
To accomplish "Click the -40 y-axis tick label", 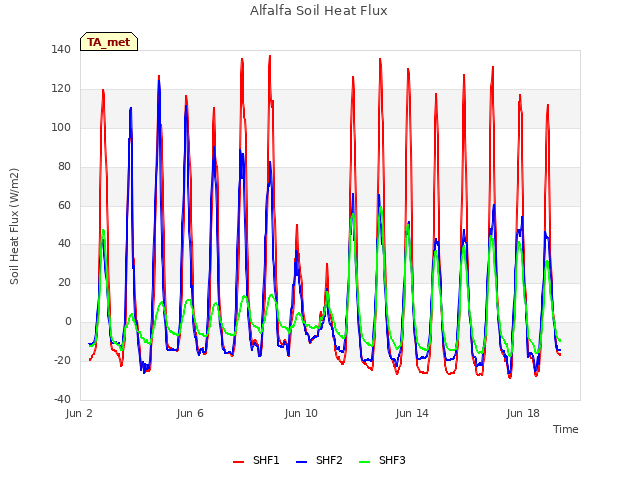I will tap(62, 399).
